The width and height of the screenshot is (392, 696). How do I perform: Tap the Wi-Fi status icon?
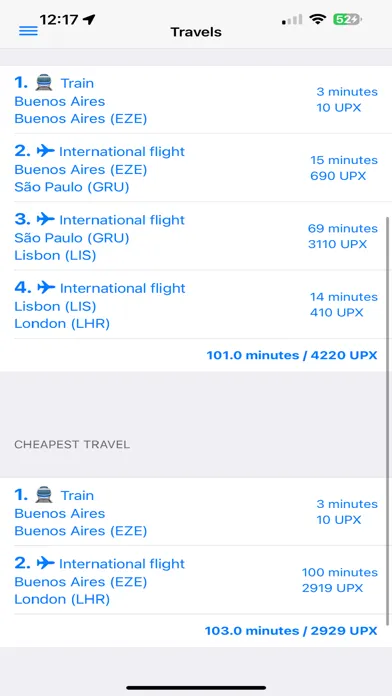pos(318,19)
